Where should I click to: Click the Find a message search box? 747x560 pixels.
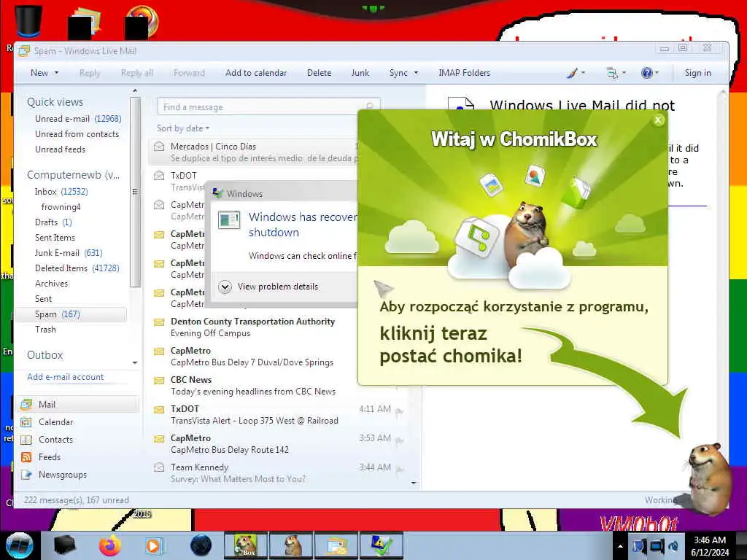point(268,106)
